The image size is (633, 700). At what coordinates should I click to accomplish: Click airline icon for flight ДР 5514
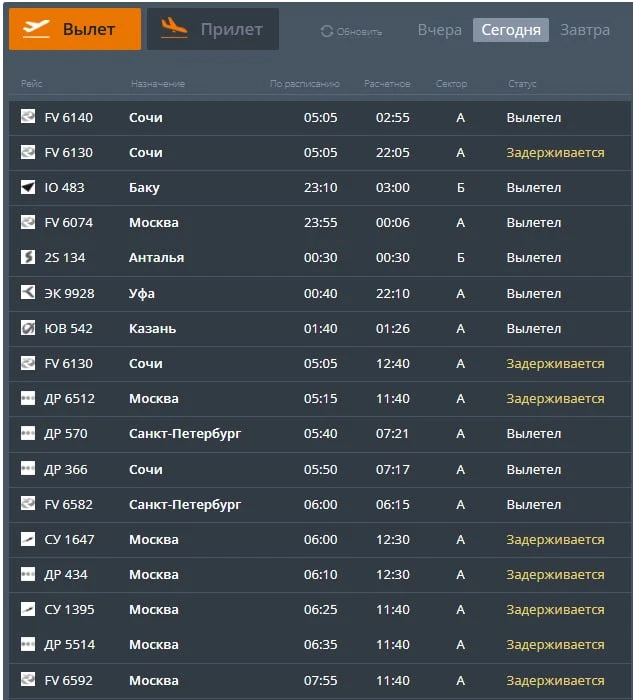coord(28,644)
